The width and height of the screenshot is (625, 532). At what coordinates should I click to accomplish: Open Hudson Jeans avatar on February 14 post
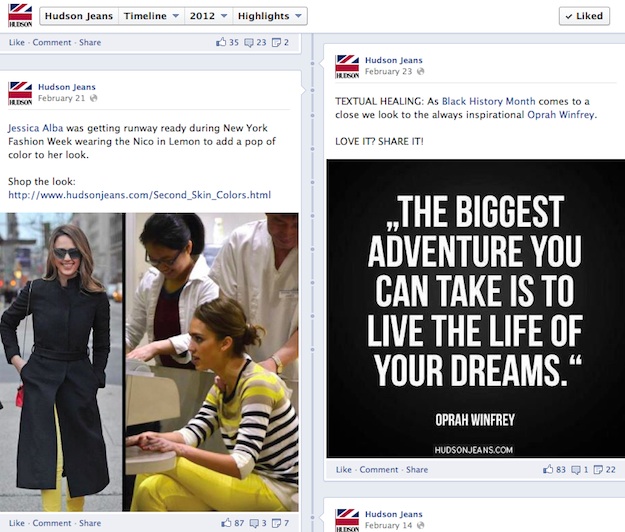click(x=347, y=520)
